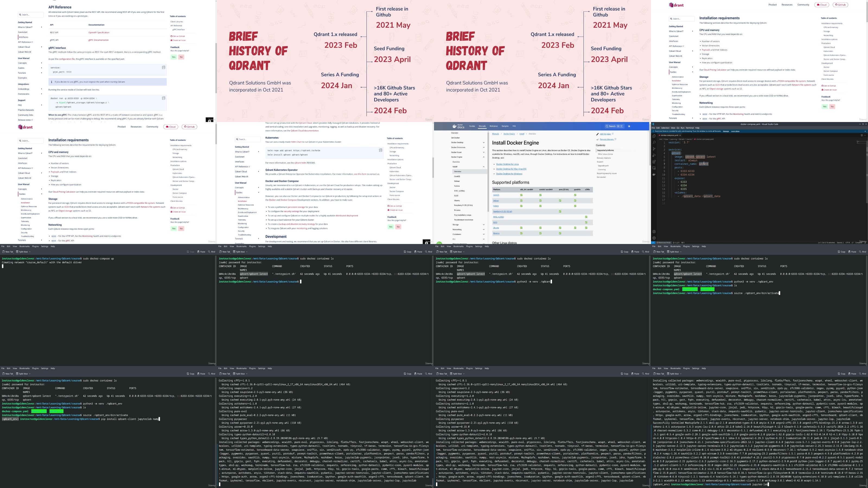Click No feedback on the API Reference page
This screenshot has height=488, width=868.
pyautogui.click(x=181, y=57)
